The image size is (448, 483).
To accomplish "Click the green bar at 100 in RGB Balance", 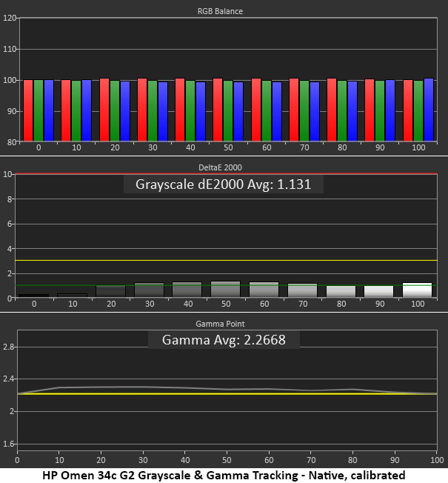I will click(x=418, y=110).
